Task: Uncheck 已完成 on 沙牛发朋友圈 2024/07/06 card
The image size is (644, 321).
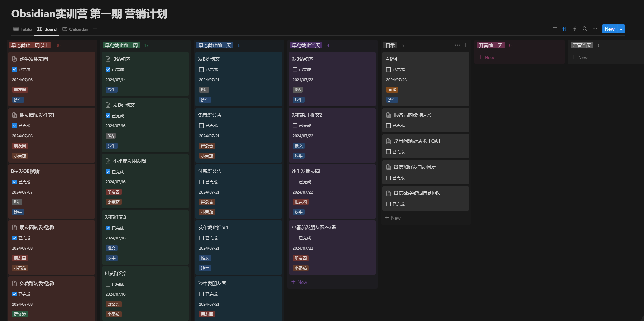Action: point(14,69)
